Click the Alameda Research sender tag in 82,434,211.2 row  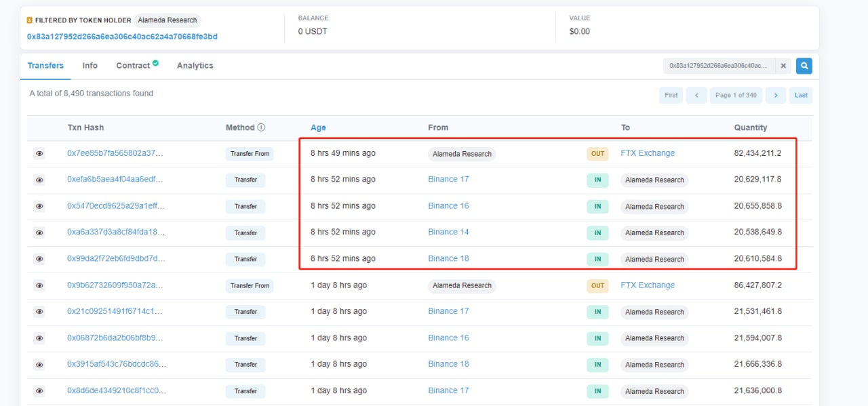[462, 154]
